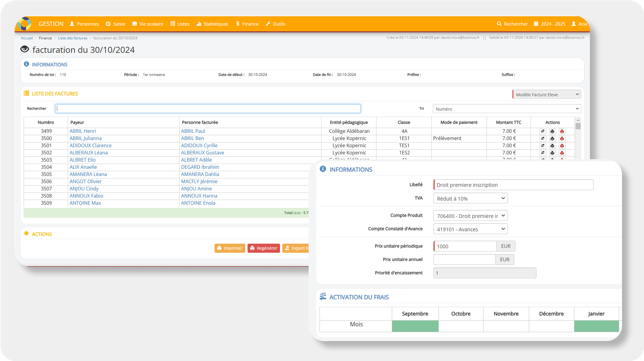Click the Rechercher item in the top bar
This screenshot has height=361, width=644.
[x=512, y=24]
